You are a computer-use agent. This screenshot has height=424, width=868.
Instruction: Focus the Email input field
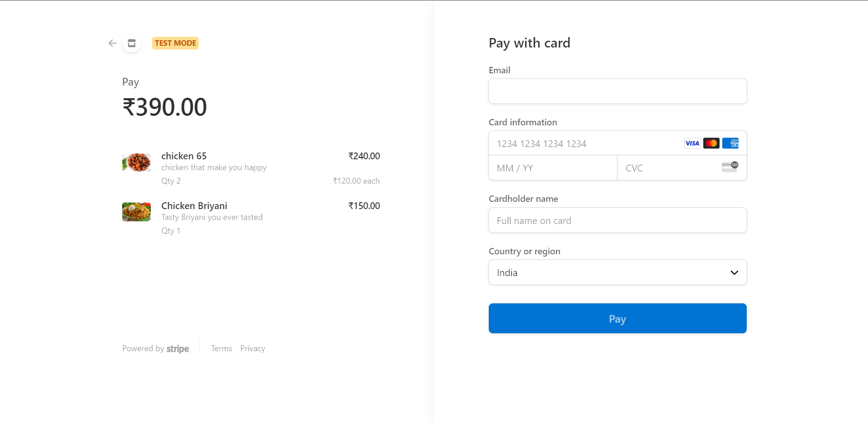coord(618,91)
